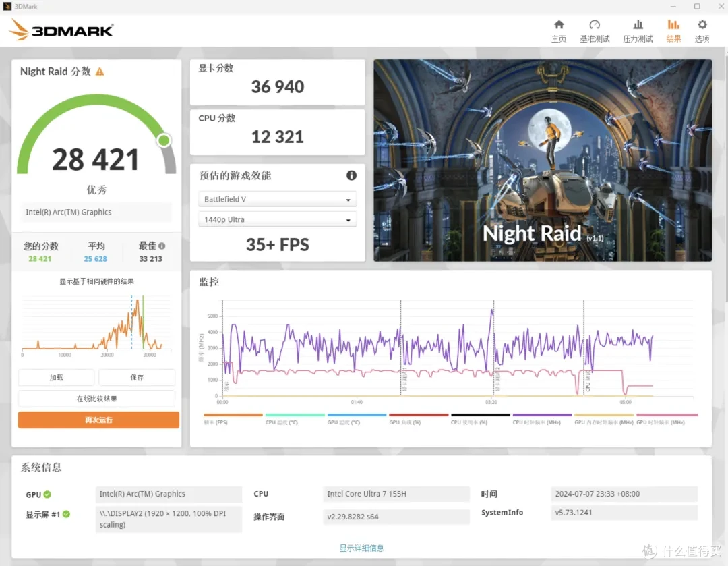
Task: Click the score gauge green indicator knob
Action: [x=164, y=140]
